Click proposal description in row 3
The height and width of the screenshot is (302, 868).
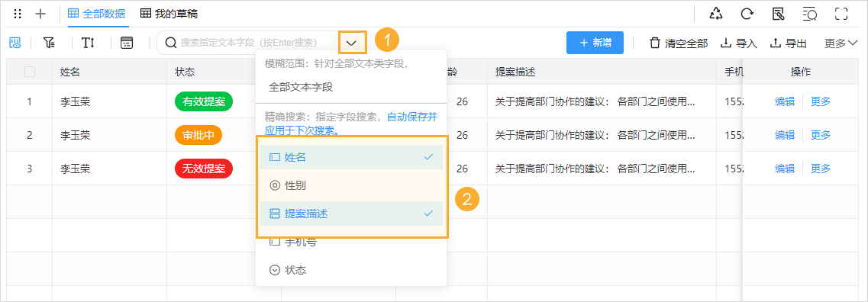(x=595, y=169)
